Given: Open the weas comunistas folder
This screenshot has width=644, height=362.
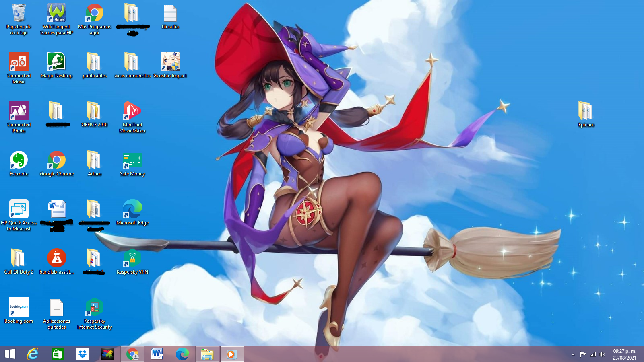Looking at the screenshot, I should (132, 65).
